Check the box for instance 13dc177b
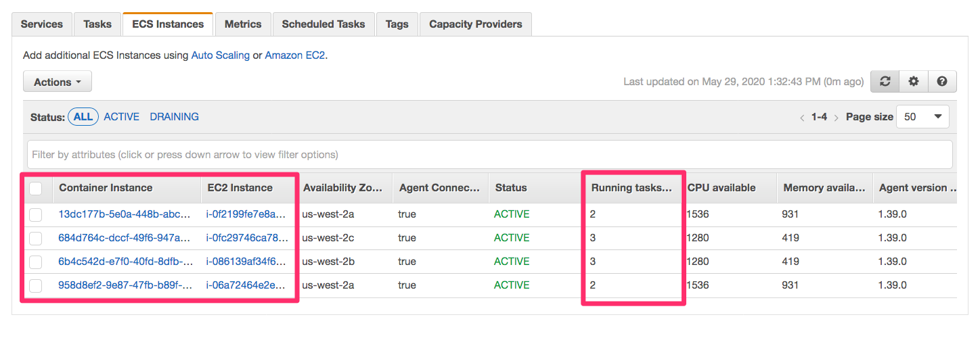This screenshot has height=338, width=980. pyautogui.click(x=36, y=215)
